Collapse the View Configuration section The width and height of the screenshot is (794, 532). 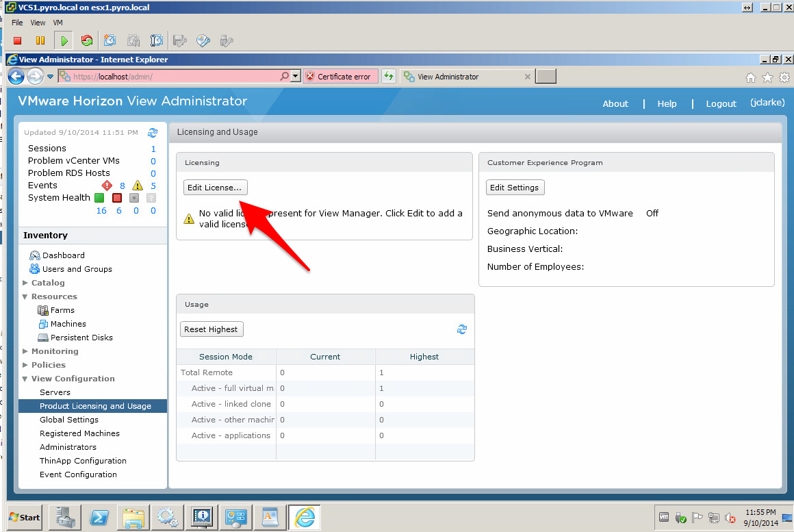(x=25, y=379)
